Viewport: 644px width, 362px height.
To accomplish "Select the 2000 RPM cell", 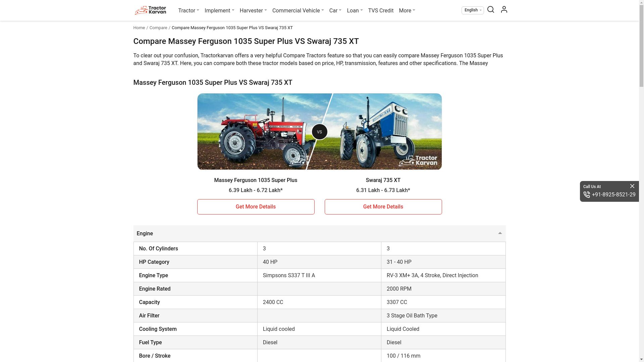I will click(443, 289).
